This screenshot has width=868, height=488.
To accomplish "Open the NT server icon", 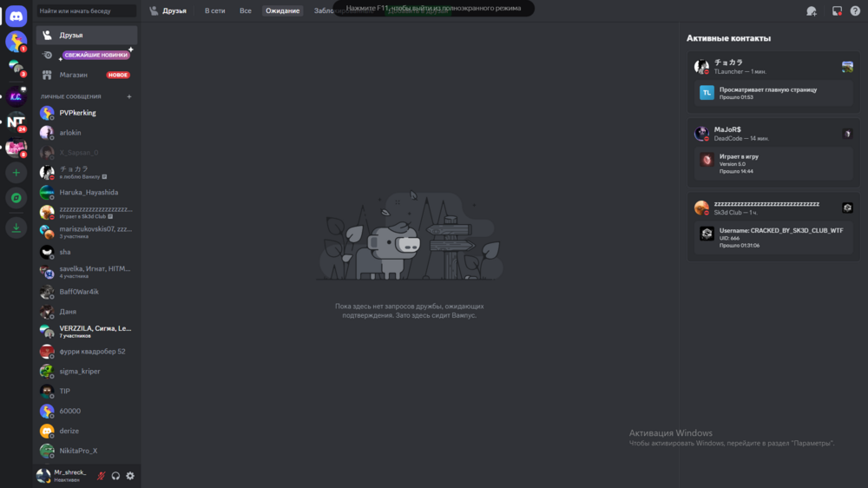I will pyautogui.click(x=16, y=122).
